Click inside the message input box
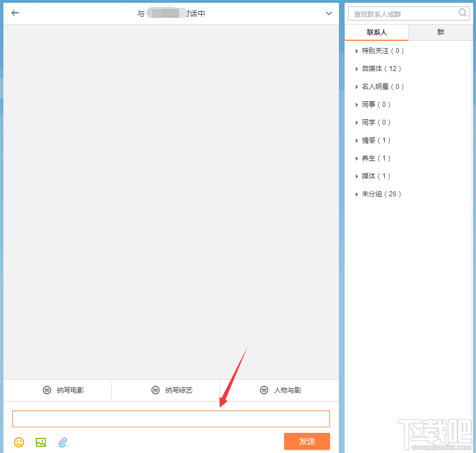Image resolution: width=476 pixels, height=453 pixels. [x=171, y=418]
